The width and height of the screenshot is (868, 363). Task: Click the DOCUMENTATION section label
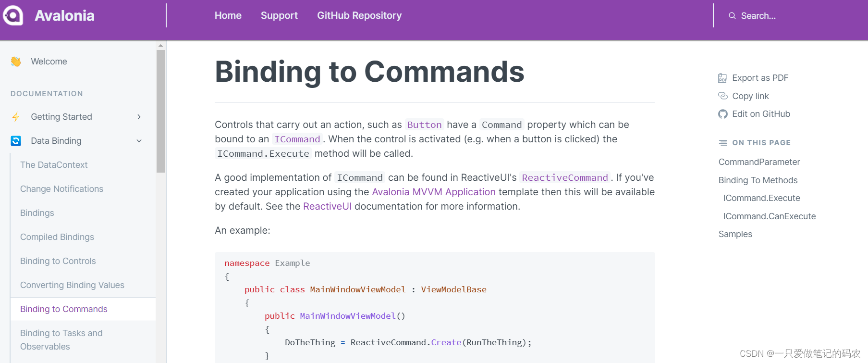[47, 94]
